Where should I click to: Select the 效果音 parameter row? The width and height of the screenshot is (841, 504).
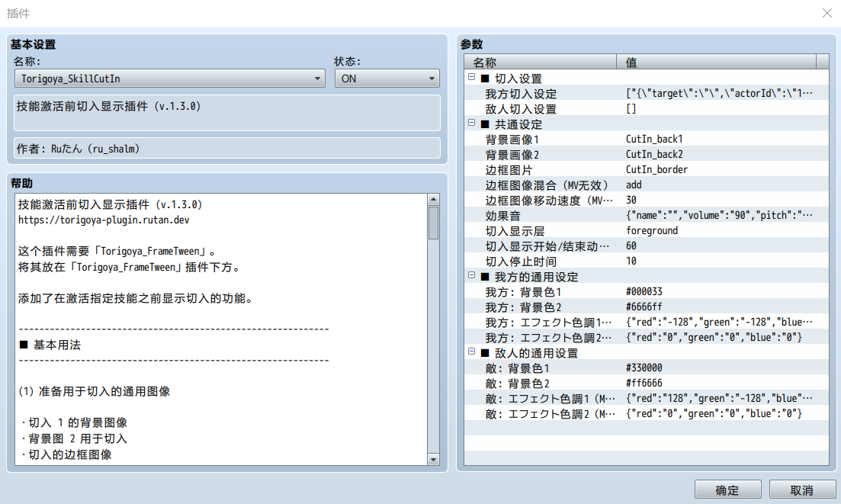tap(647, 216)
